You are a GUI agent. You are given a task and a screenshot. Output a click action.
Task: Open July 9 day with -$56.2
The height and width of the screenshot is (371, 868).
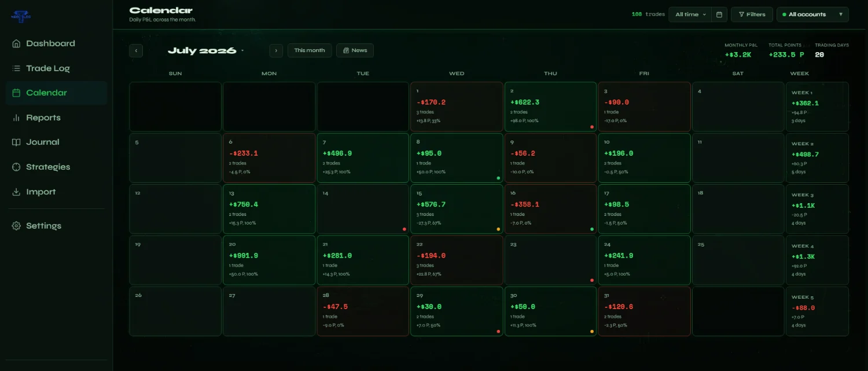pyautogui.click(x=550, y=158)
